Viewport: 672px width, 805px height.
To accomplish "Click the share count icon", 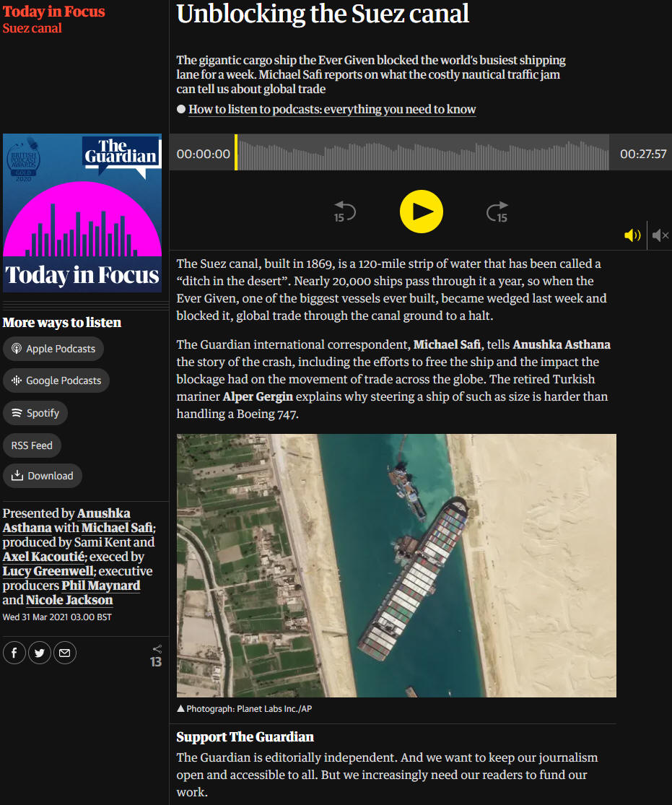I will click(157, 649).
